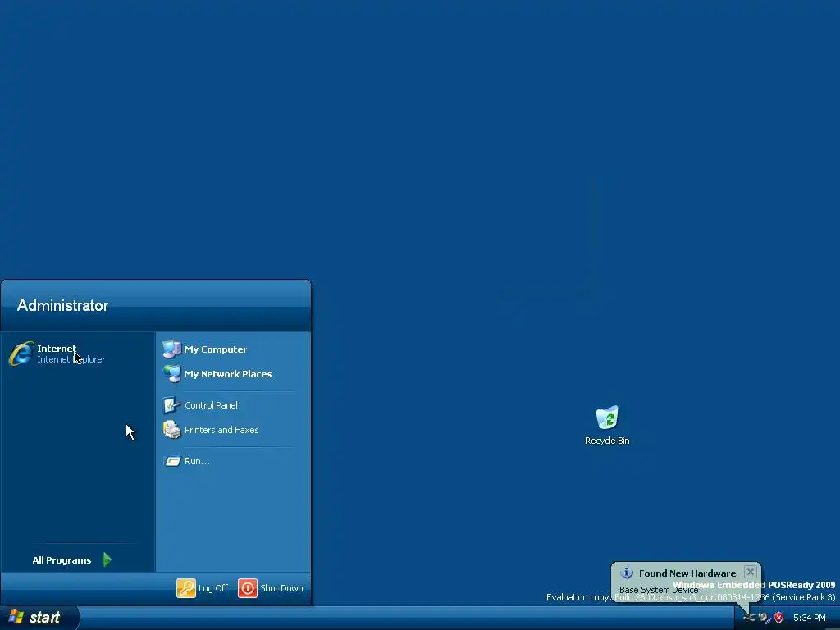
Task: Click the My Computer icon
Action: click(172, 349)
